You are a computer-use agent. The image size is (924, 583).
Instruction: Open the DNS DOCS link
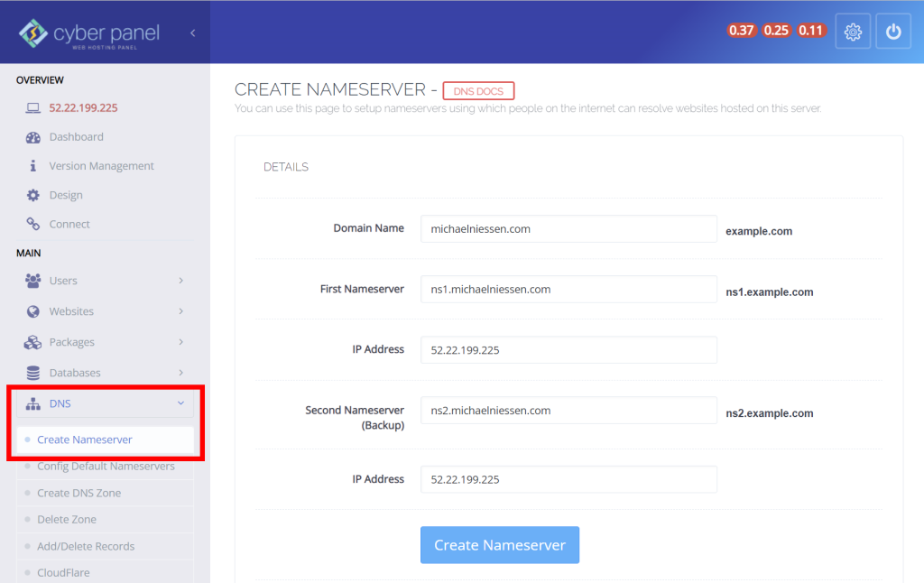coord(478,91)
